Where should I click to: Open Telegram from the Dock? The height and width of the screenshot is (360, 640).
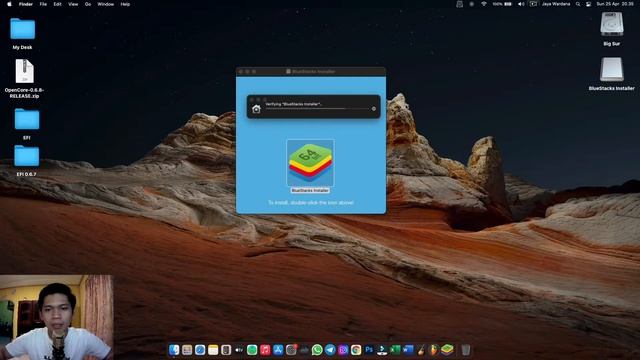330,350
